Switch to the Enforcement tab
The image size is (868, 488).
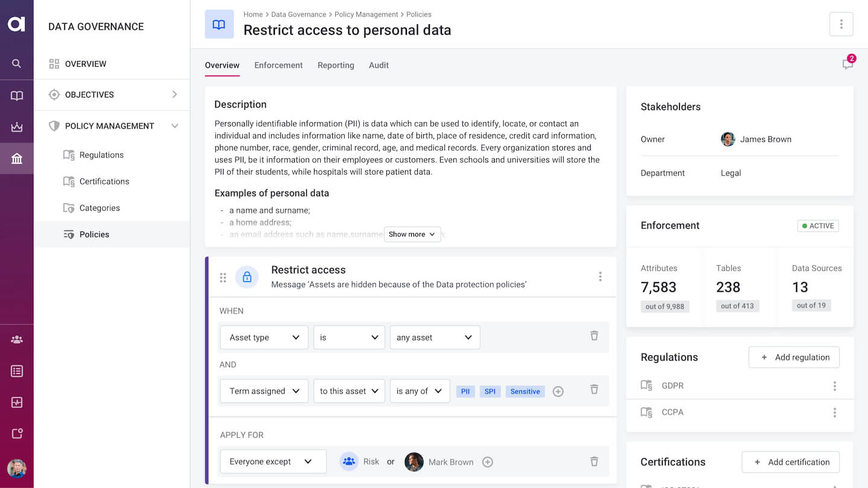pos(278,65)
